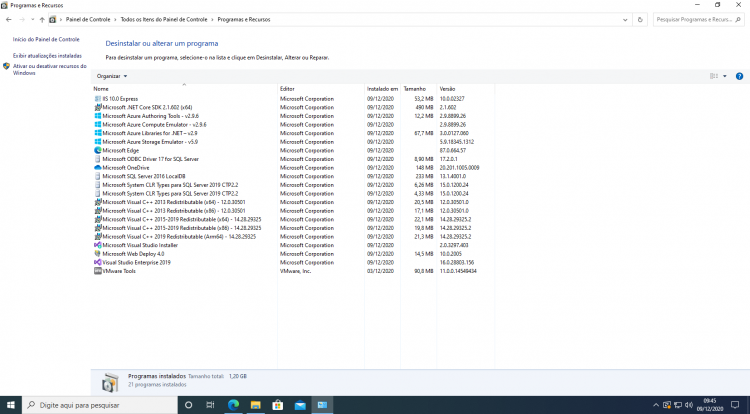750x414 pixels.
Task: Open Início do Painel de Controle link
Action: pos(46,39)
